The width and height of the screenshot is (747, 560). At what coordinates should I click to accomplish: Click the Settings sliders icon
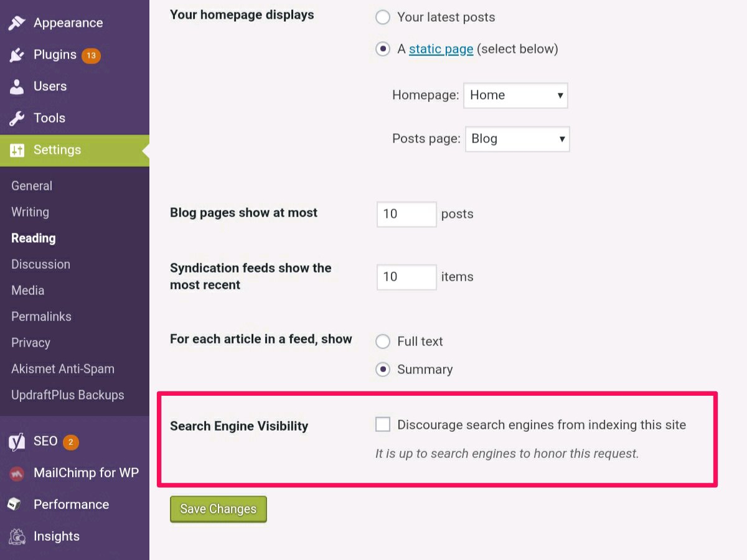coord(17,150)
